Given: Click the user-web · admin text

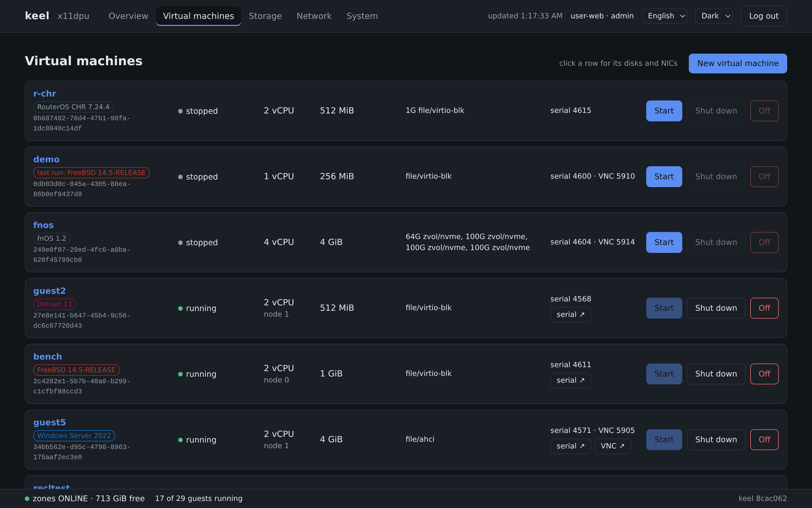Looking at the screenshot, I should [602, 16].
